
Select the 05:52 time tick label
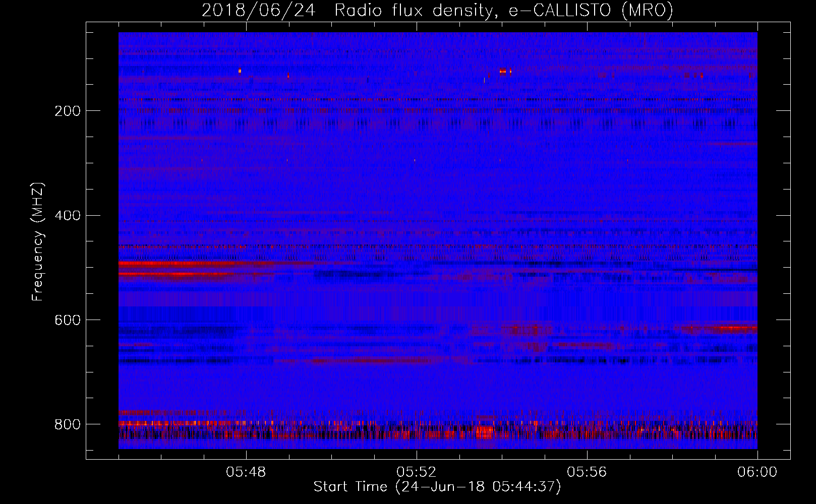pos(417,472)
